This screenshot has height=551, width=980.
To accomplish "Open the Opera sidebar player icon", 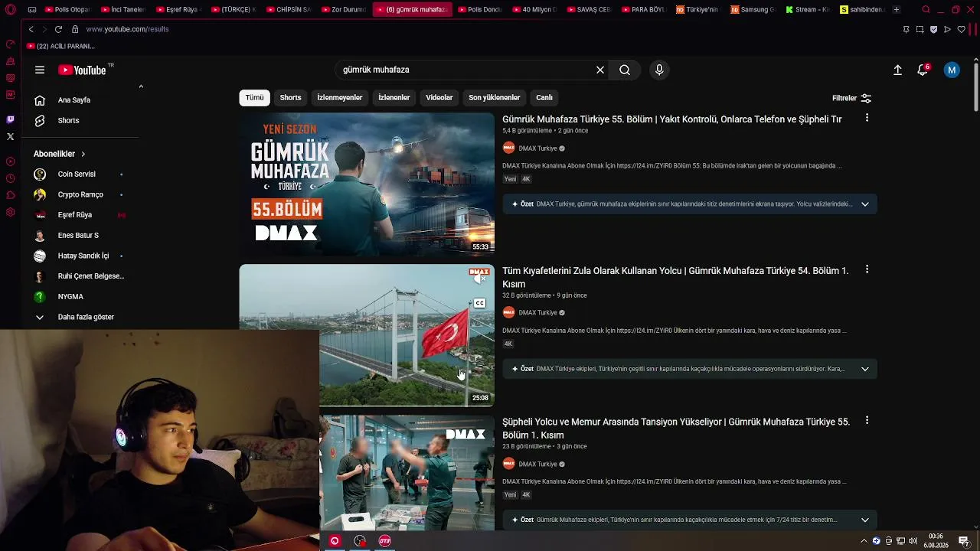I will pos(10,161).
